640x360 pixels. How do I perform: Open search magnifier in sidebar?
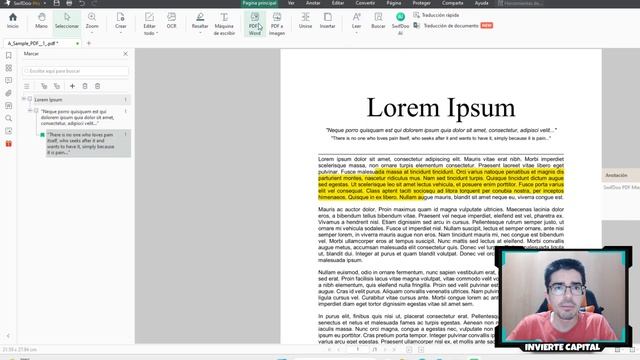click(x=9, y=118)
